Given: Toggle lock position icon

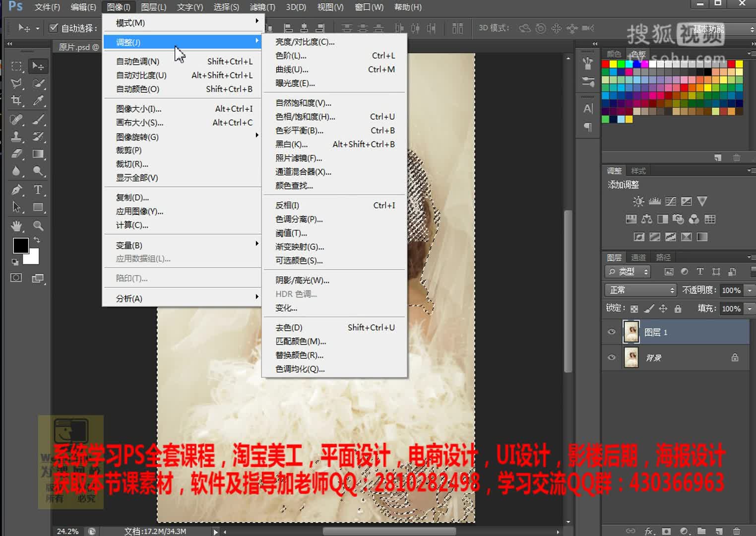Looking at the screenshot, I should click(x=663, y=309).
